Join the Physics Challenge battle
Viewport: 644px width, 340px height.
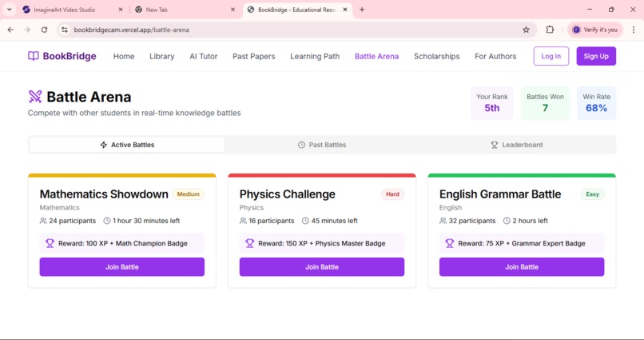click(322, 267)
